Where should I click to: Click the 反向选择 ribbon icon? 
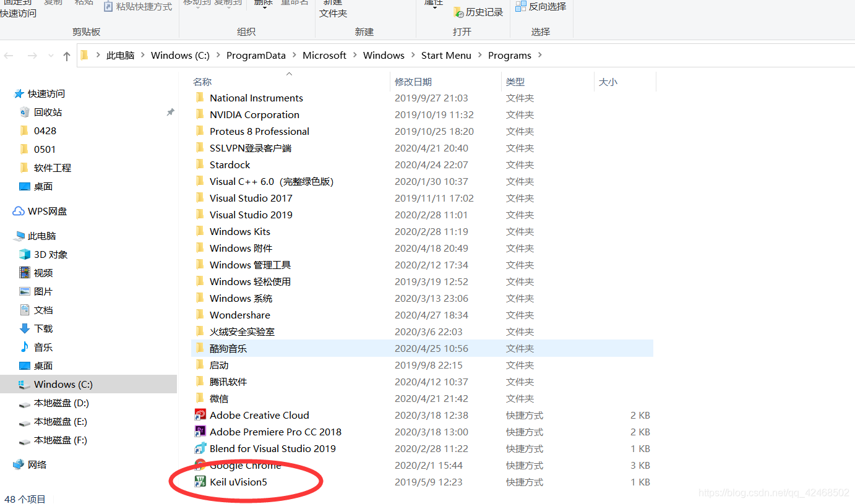521,6
